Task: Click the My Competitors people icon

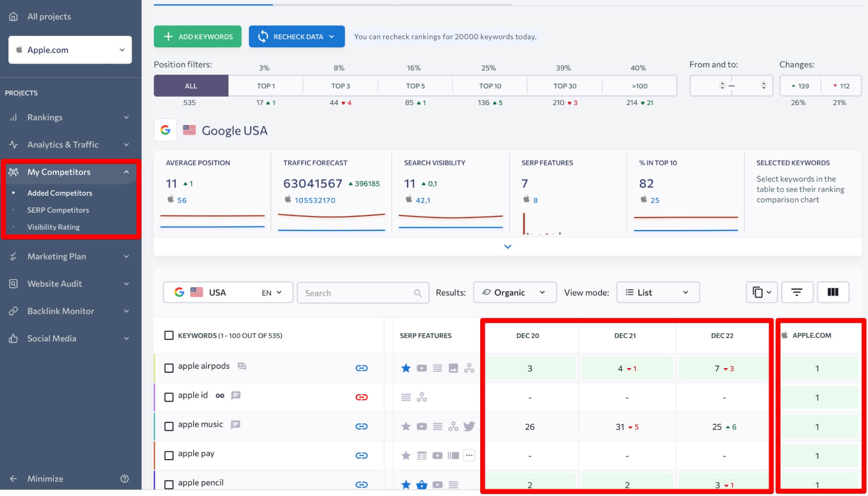Action: (13, 172)
